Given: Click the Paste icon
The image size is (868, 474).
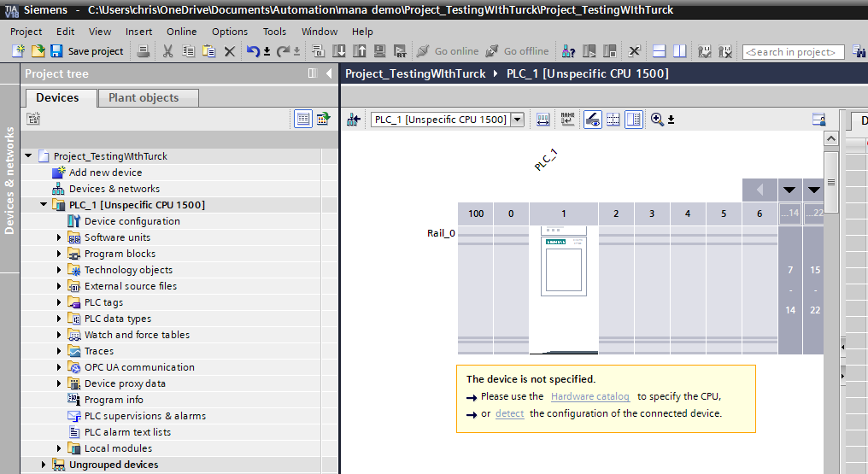Looking at the screenshot, I should (208, 51).
